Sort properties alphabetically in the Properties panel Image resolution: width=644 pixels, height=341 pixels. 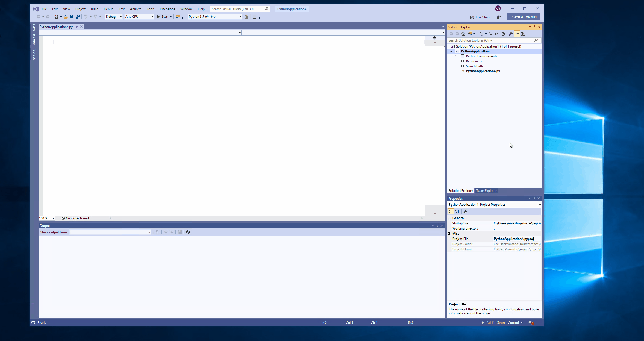point(457,211)
